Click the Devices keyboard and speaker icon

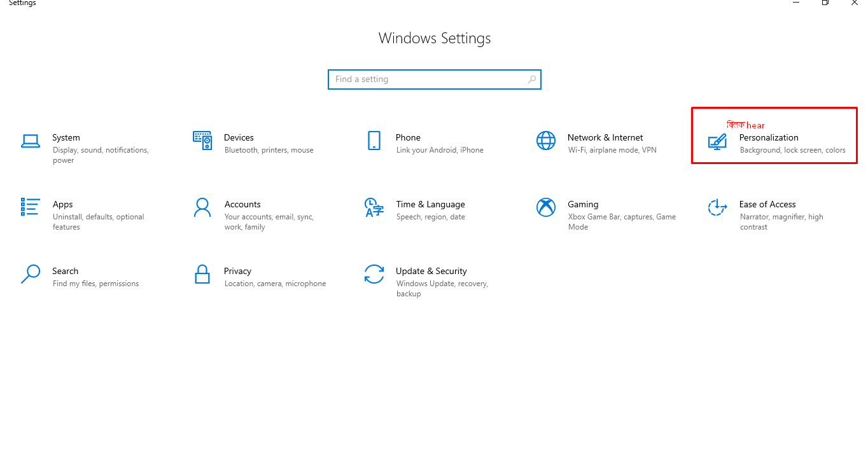202,141
